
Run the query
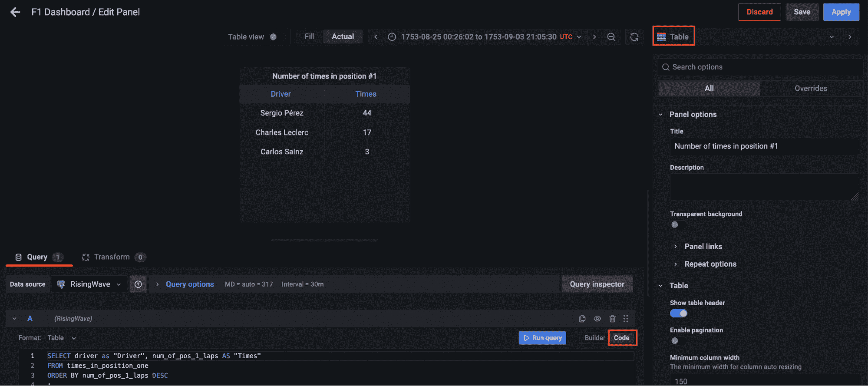[542, 338]
